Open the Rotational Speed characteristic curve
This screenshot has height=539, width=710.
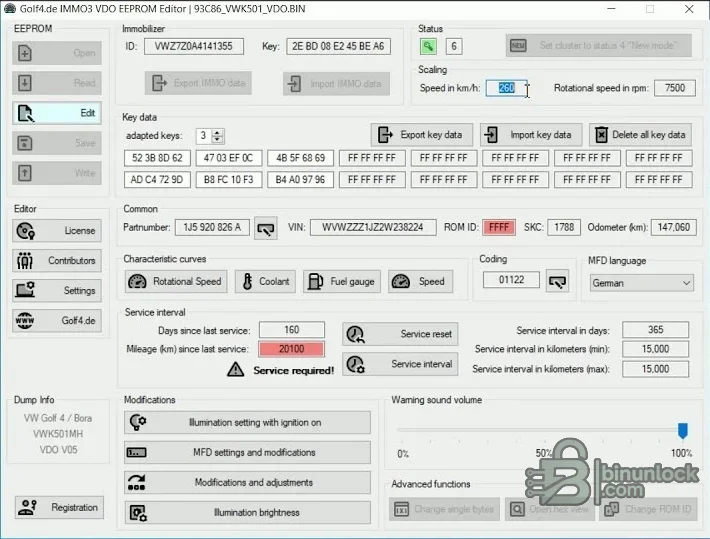pyautogui.click(x=176, y=281)
